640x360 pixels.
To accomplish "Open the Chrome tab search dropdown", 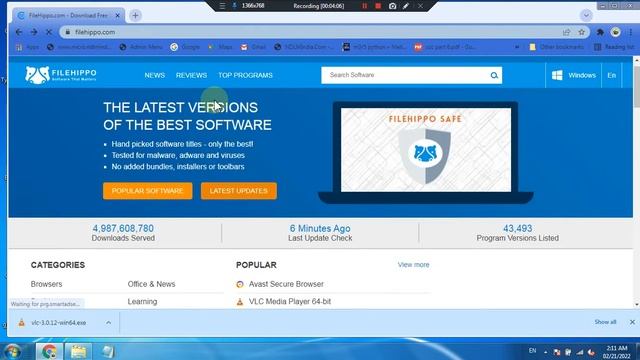I will pos(586,16).
